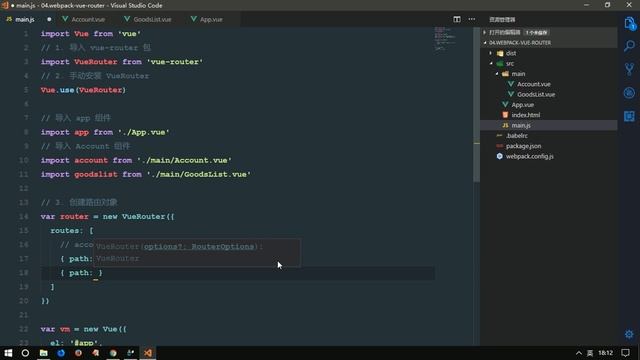Select main.js in the explorer tree
Screen dimensions: 640x360
(521, 125)
